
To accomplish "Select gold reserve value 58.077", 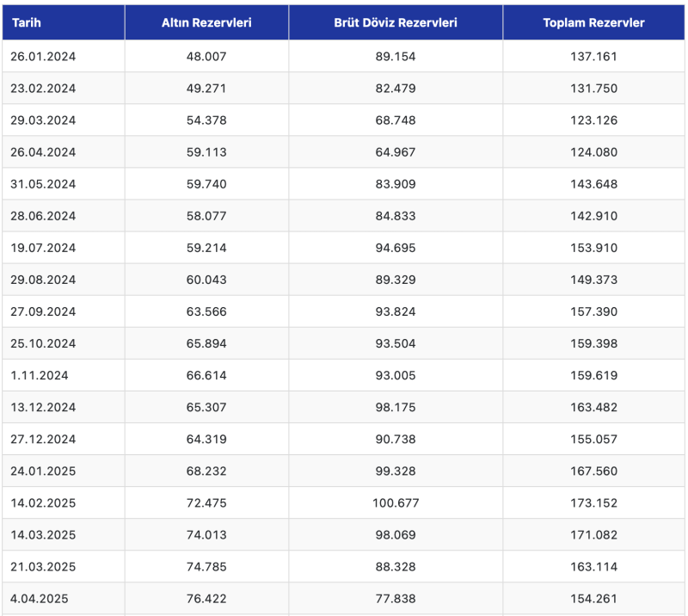I will [x=206, y=216].
